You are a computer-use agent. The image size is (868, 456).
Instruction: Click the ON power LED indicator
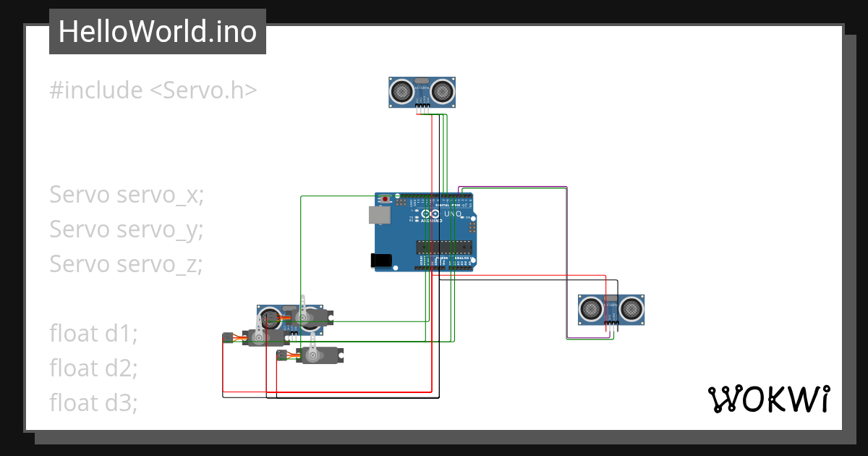(x=463, y=217)
